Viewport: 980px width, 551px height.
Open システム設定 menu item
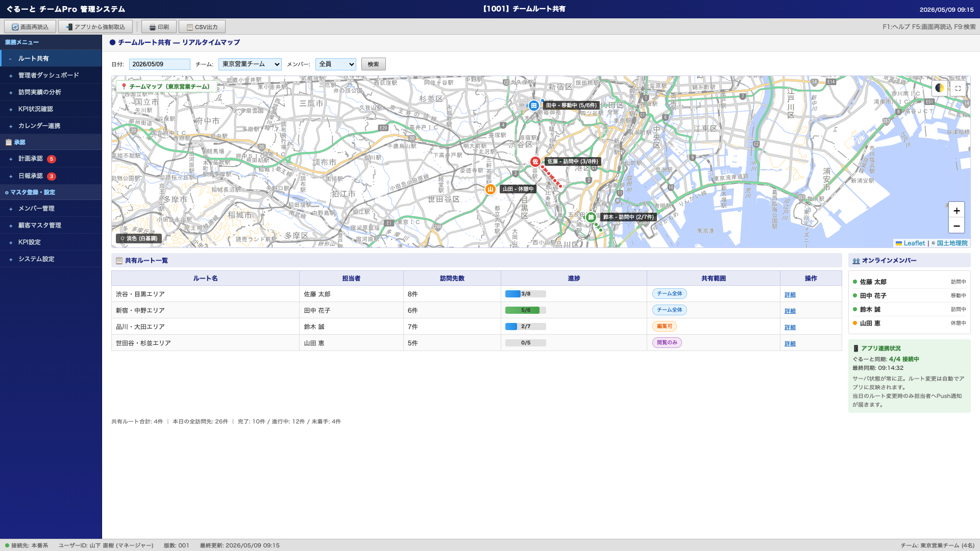[51, 259]
